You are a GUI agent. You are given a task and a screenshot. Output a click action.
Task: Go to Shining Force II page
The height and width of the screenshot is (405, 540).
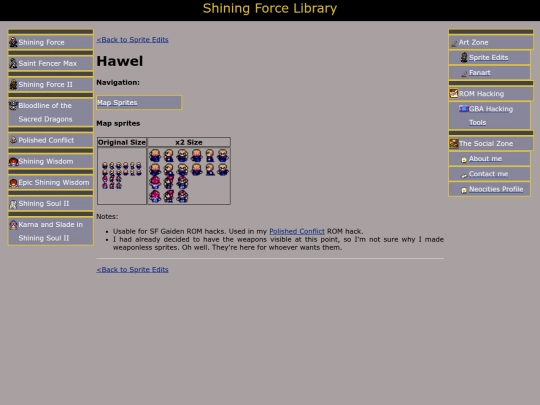(x=45, y=84)
